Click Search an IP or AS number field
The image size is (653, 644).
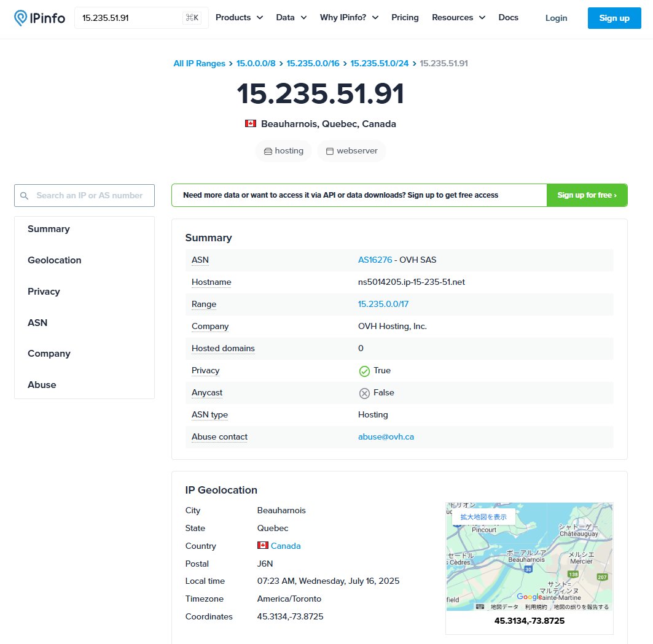84,196
